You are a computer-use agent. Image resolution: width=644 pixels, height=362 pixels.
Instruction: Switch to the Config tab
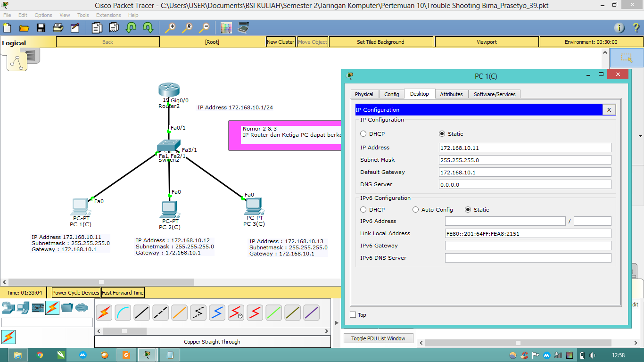click(x=392, y=94)
